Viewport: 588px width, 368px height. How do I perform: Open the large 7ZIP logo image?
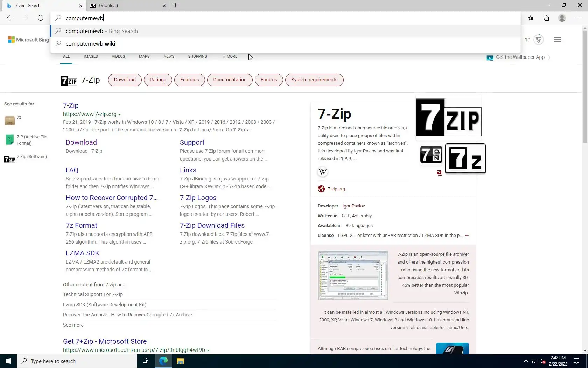pyautogui.click(x=448, y=117)
